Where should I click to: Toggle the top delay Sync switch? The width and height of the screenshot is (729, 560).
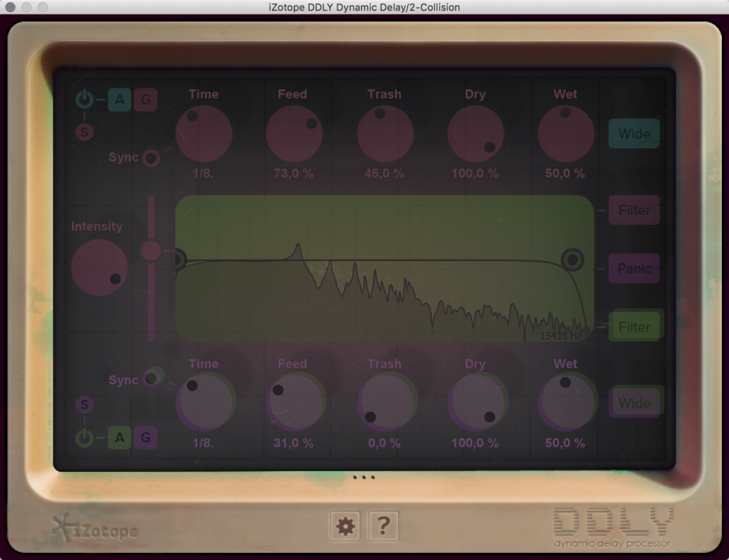click(x=150, y=158)
